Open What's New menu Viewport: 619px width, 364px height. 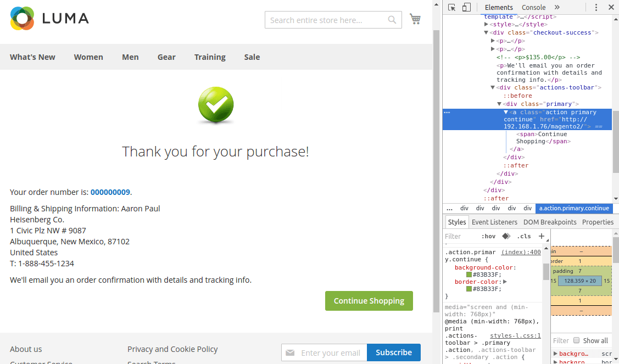pos(32,57)
